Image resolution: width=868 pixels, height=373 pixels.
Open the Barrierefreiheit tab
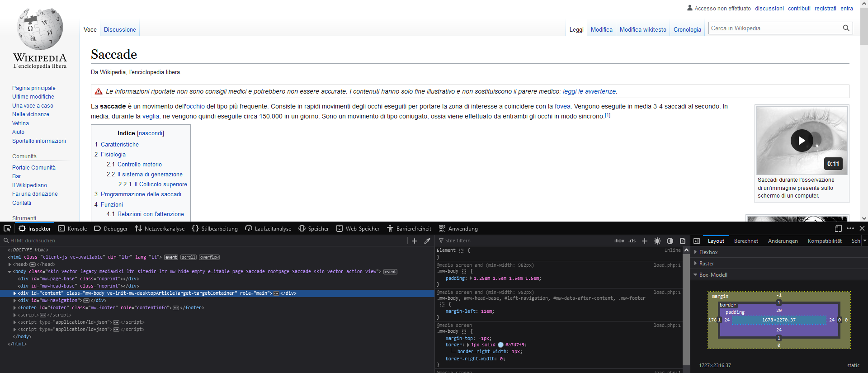click(x=409, y=229)
